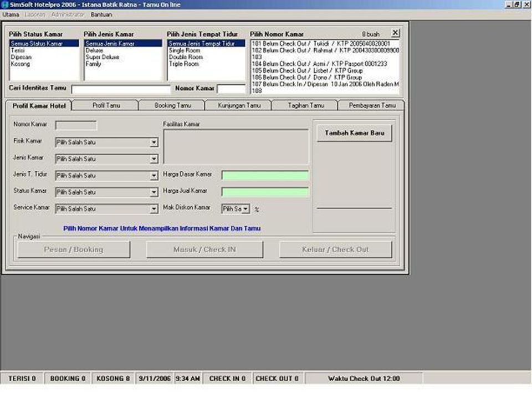Select Double Room bed type
The width and height of the screenshot is (532, 399).
coord(206,57)
